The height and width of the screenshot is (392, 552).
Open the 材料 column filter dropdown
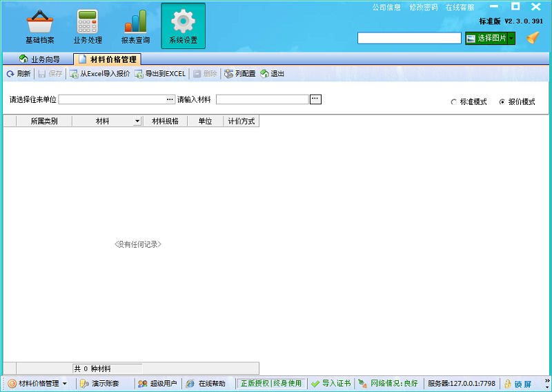pos(137,121)
